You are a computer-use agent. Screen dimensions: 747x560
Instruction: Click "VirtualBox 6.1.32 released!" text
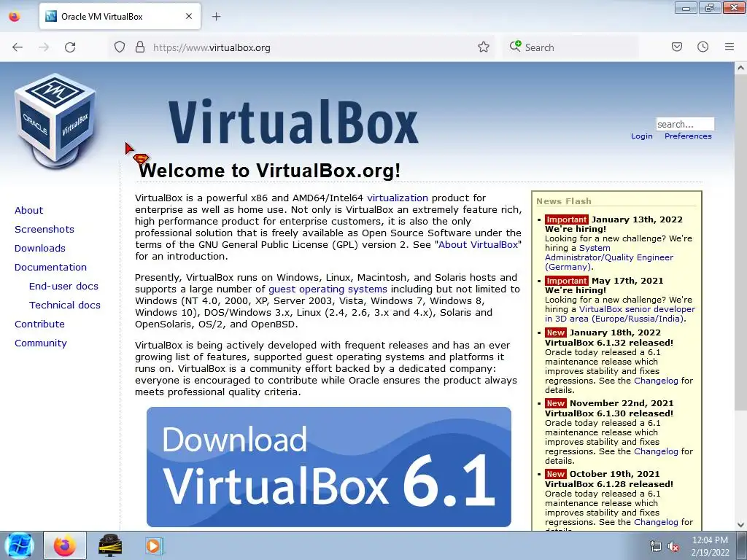(x=609, y=343)
